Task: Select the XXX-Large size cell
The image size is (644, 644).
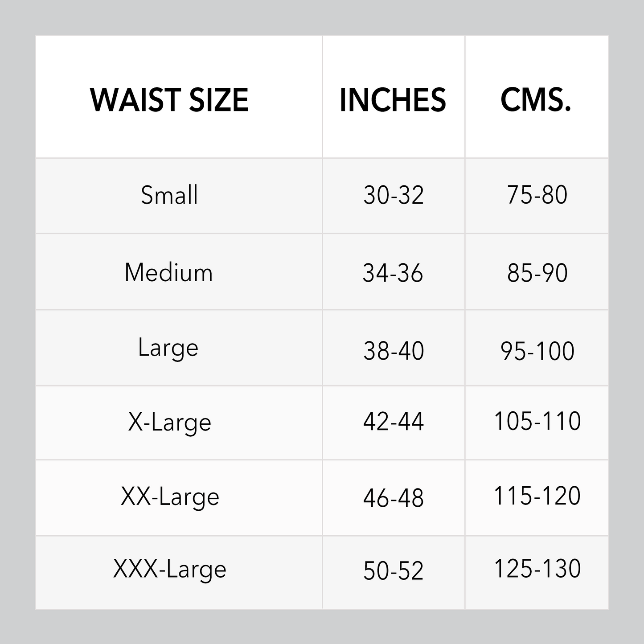Action: [x=170, y=570]
